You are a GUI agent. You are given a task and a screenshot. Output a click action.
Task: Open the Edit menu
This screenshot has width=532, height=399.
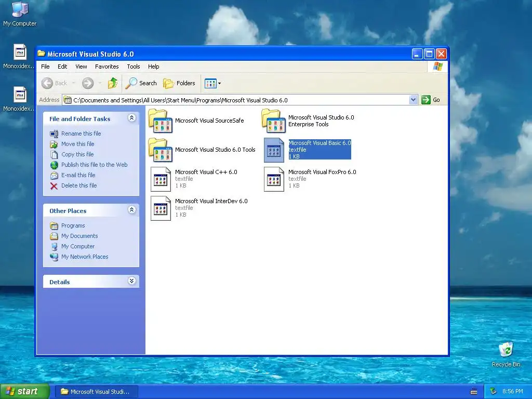click(62, 66)
